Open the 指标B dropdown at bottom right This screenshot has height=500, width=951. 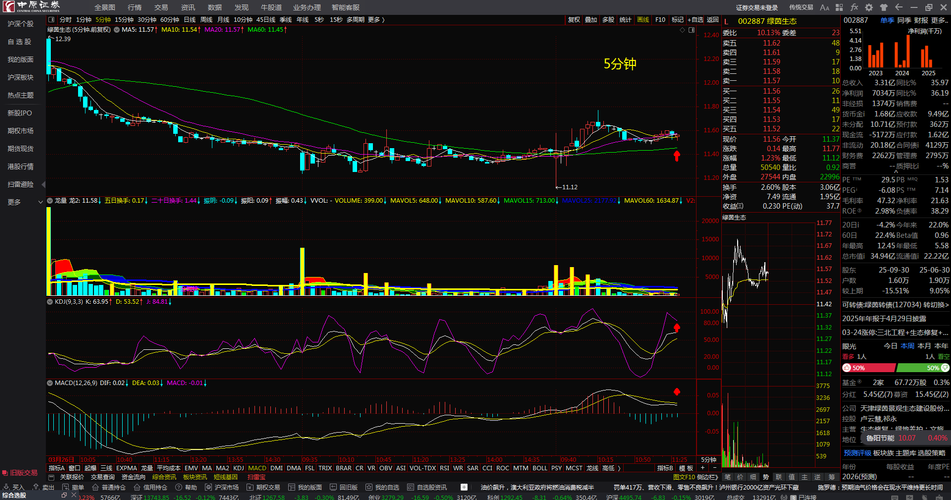[665, 468]
